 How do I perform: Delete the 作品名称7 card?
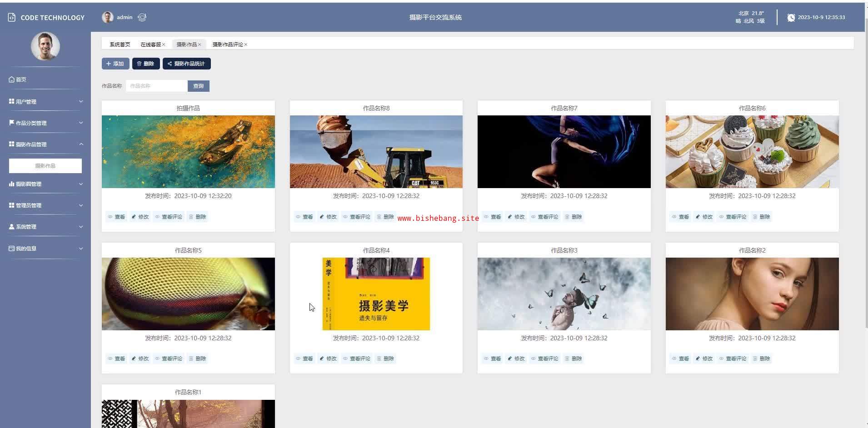tap(574, 217)
